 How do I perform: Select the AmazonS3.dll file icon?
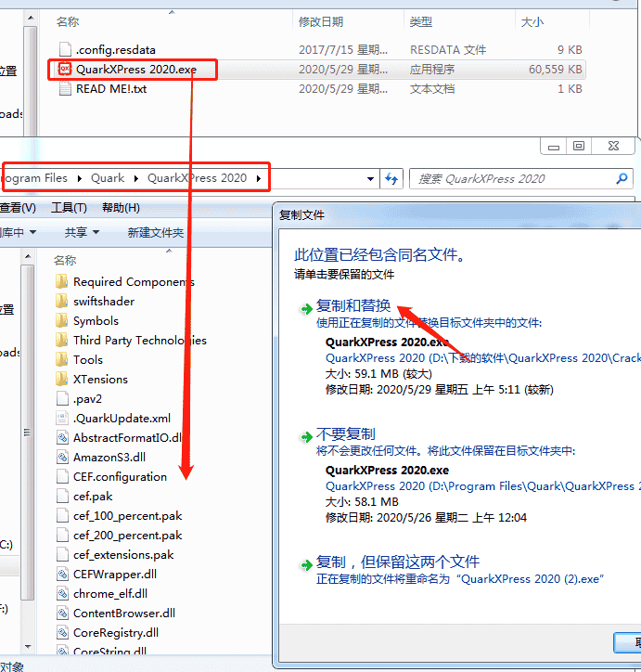pyautogui.click(x=62, y=457)
